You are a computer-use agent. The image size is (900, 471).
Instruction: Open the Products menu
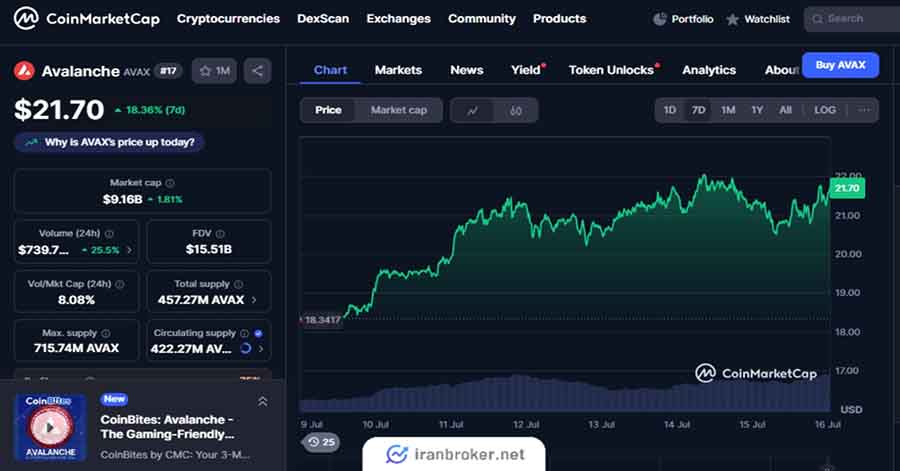[559, 18]
